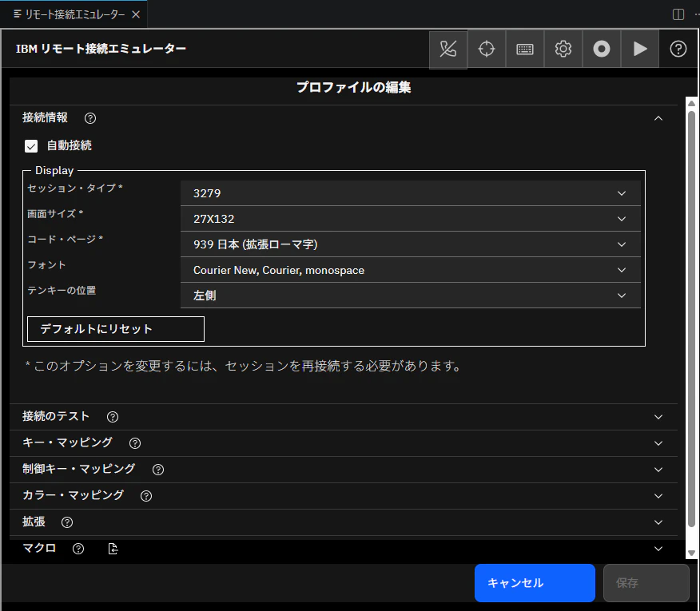Viewport: 700px width, 611px height.
Task: Expand the 拡張 section chevron
Action: [658, 522]
